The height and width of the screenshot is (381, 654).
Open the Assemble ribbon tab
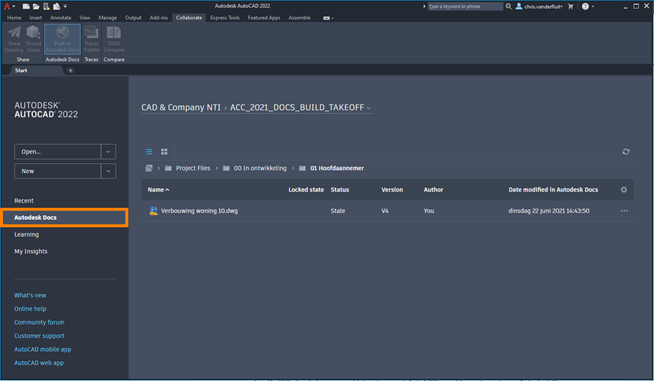click(299, 18)
